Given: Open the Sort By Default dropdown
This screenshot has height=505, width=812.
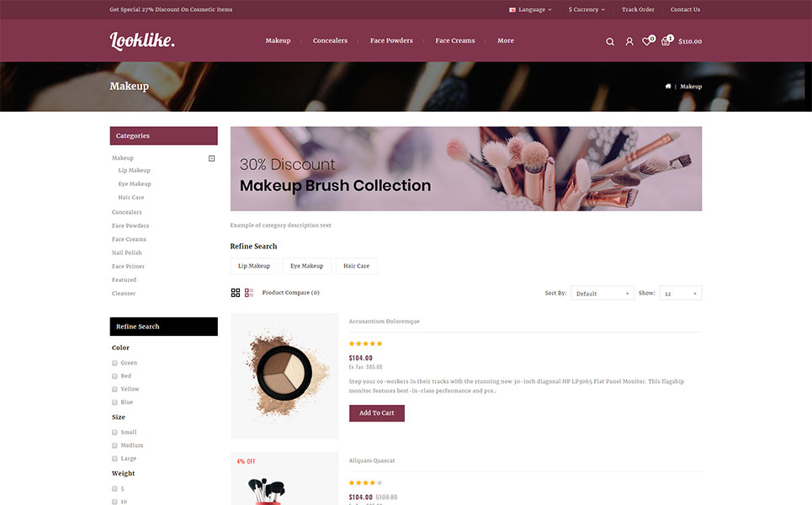Looking at the screenshot, I should click(x=602, y=293).
